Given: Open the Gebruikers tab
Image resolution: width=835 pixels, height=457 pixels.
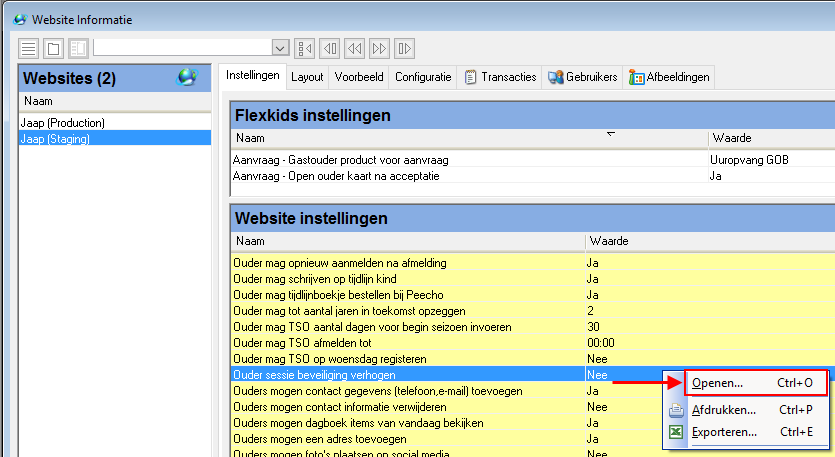Looking at the screenshot, I should [x=582, y=77].
